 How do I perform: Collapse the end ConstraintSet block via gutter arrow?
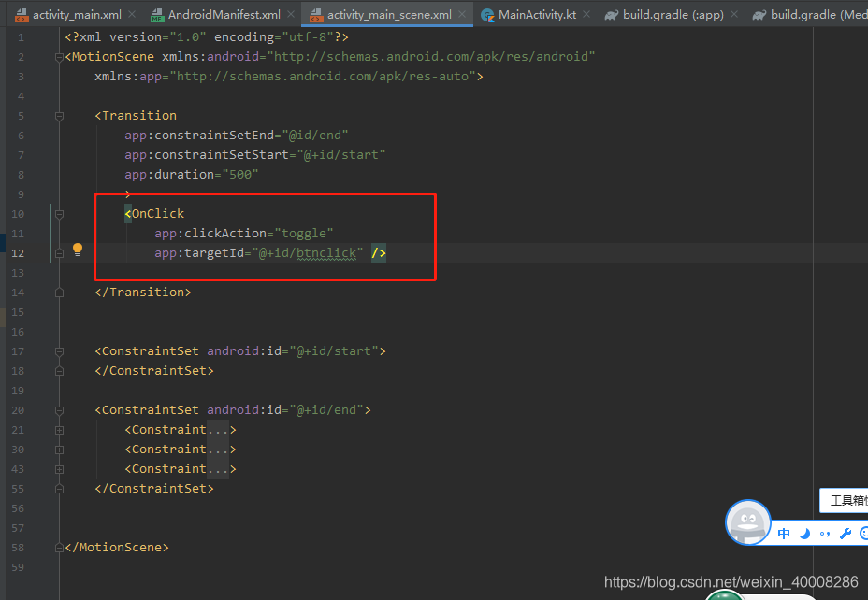tap(58, 409)
